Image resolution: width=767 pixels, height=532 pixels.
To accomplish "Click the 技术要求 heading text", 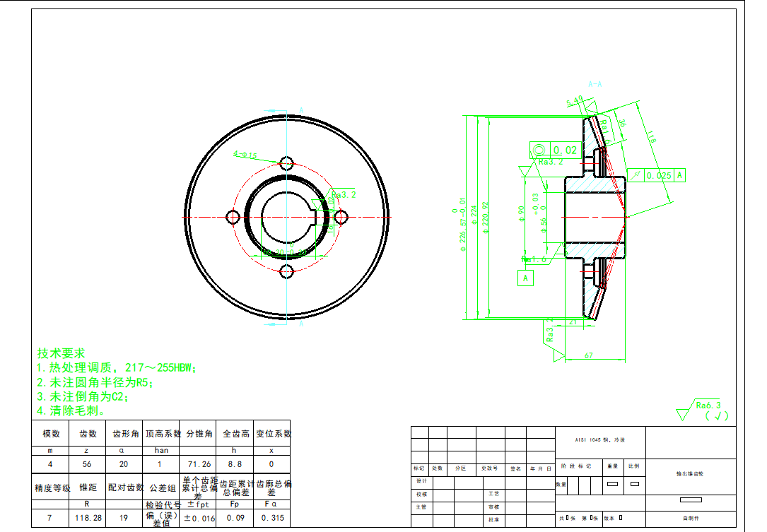I will click(61, 353).
